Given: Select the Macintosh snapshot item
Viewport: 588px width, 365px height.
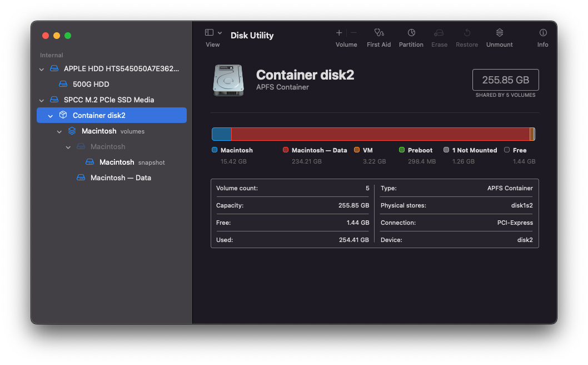Looking at the screenshot, I should click(x=117, y=162).
